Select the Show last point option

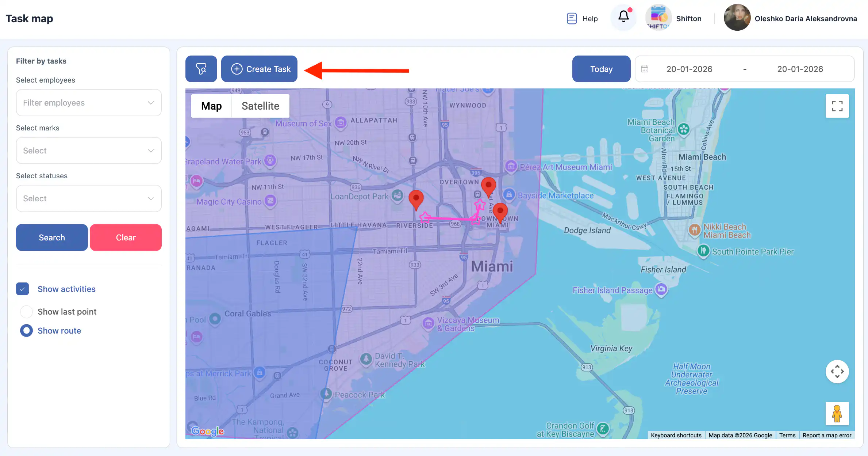[26, 312]
